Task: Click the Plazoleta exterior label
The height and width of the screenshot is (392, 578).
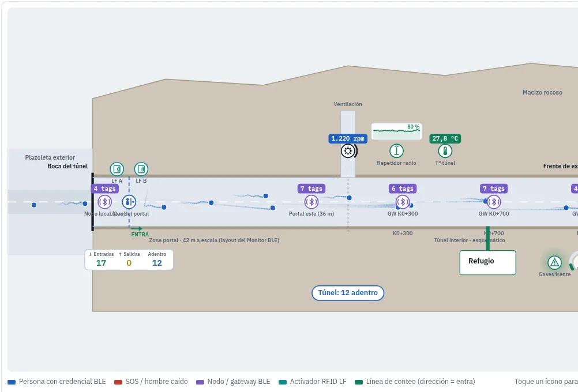Action: click(50, 157)
